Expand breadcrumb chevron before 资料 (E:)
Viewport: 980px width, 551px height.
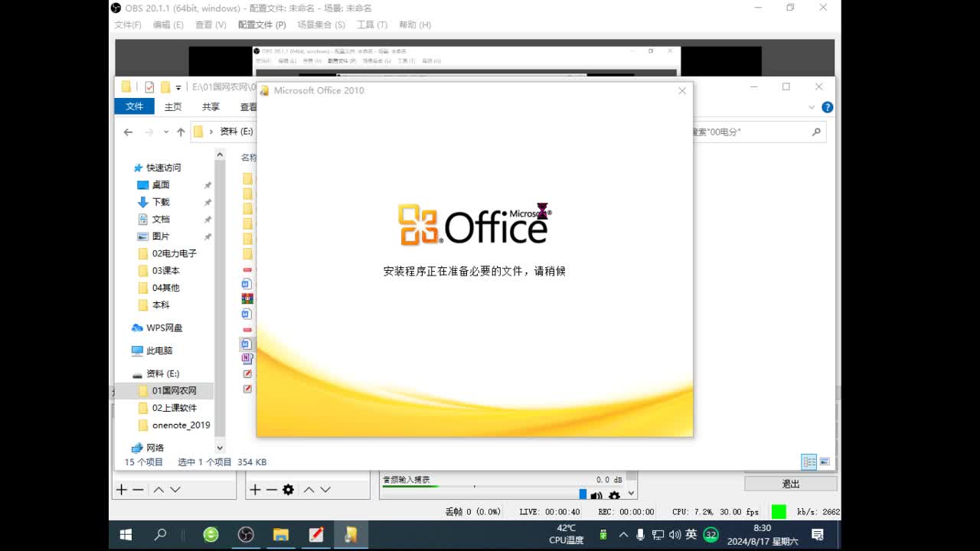pos(211,132)
